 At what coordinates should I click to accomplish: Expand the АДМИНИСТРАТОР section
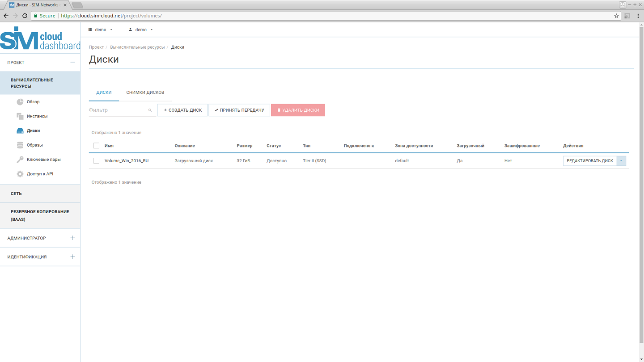(x=72, y=238)
